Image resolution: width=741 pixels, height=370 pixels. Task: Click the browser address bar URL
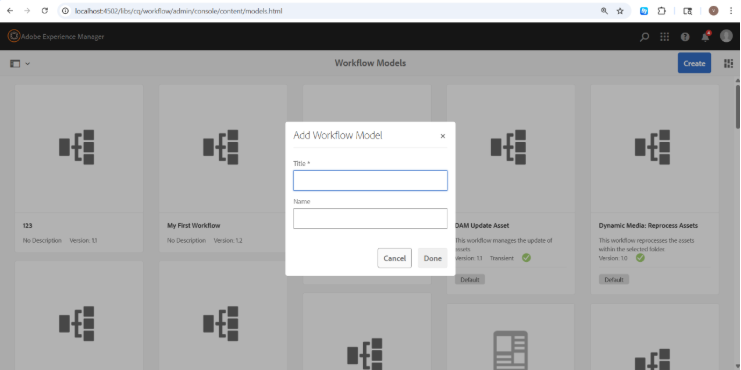179,11
